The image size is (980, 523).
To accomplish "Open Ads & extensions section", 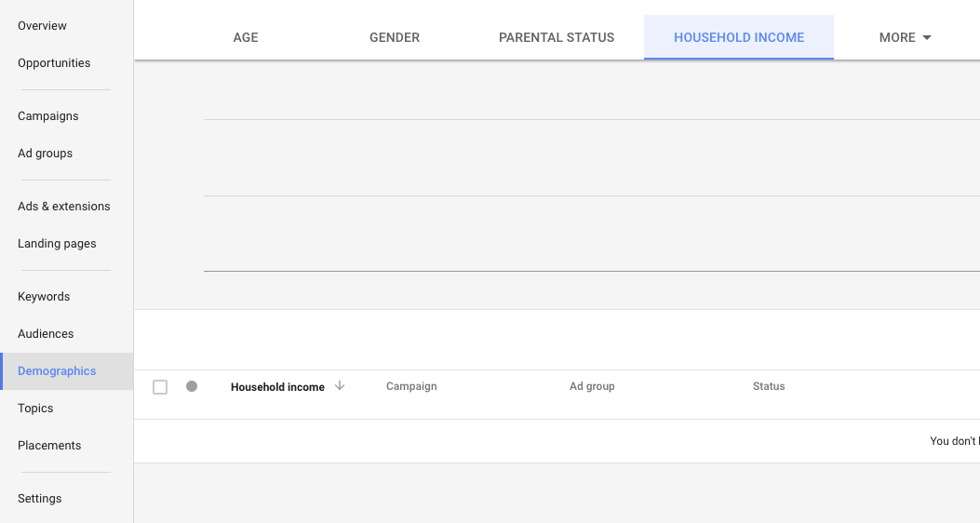I will click(64, 207).
